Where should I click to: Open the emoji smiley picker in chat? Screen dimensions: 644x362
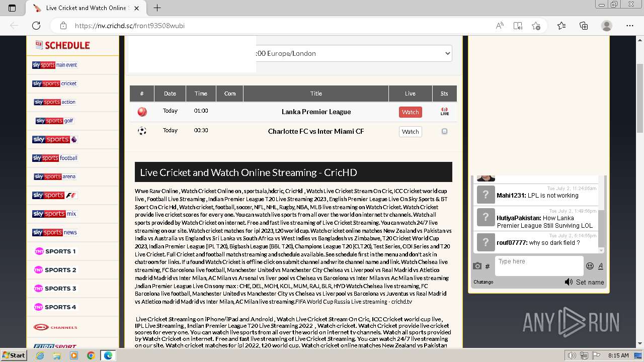pyautogui.click(x=590, y=266)
